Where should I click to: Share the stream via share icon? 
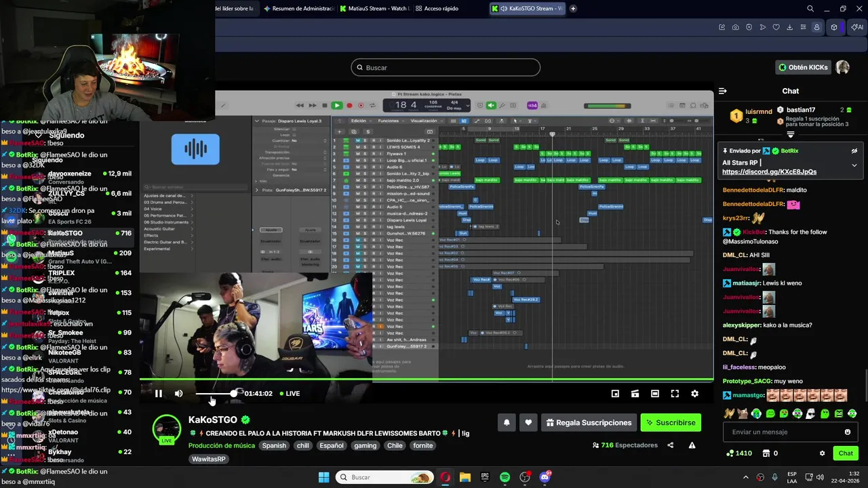tap(670, 445)
